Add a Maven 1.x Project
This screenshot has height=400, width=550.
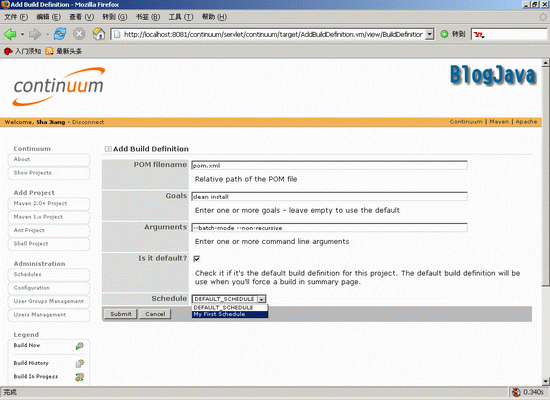[x=48, y=217]
